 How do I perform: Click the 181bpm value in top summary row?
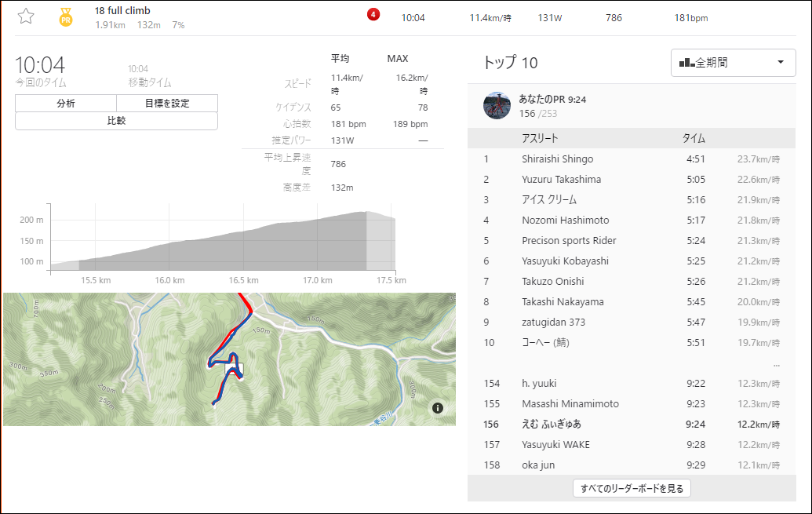(691, 18)
